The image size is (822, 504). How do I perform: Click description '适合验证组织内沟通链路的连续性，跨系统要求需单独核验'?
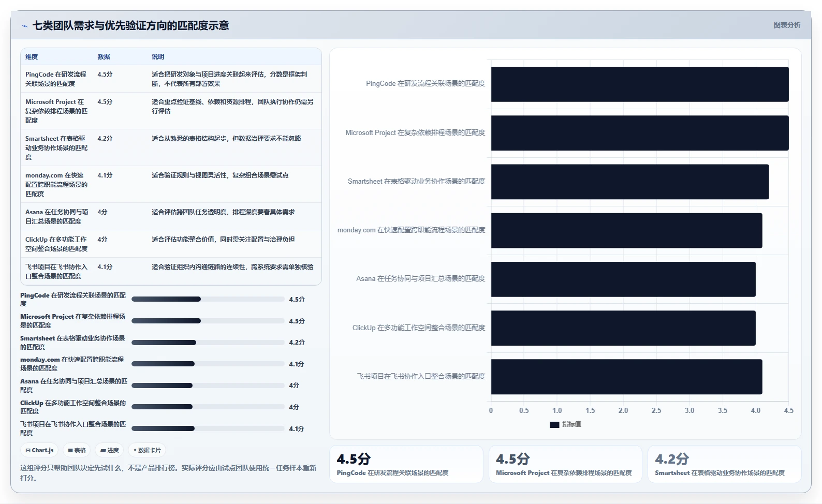point(232,267)
